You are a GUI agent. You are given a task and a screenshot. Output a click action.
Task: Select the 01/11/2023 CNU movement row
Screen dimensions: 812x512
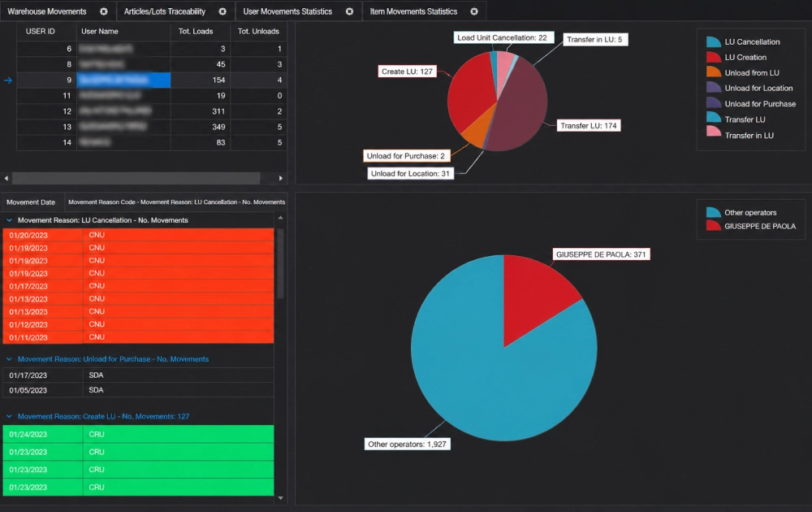138,336
